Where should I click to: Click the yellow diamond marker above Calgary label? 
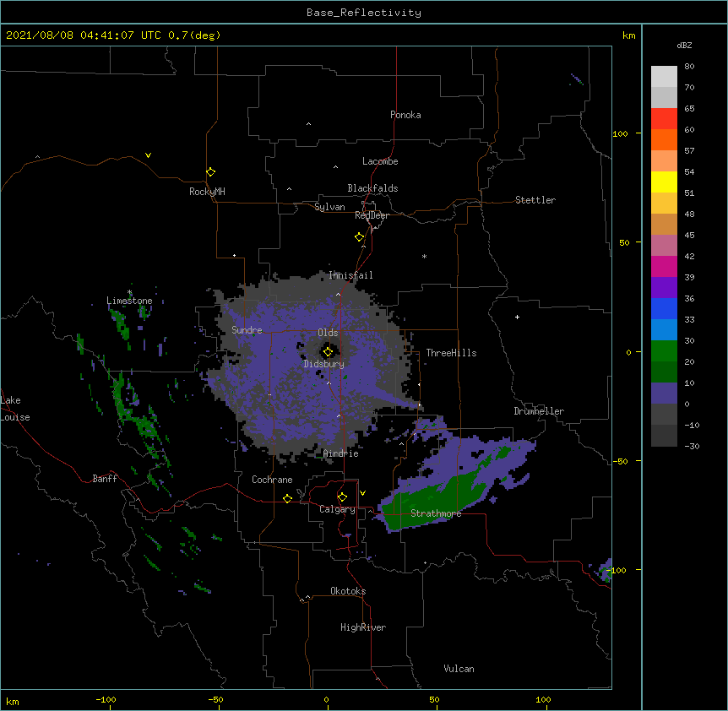342,497
